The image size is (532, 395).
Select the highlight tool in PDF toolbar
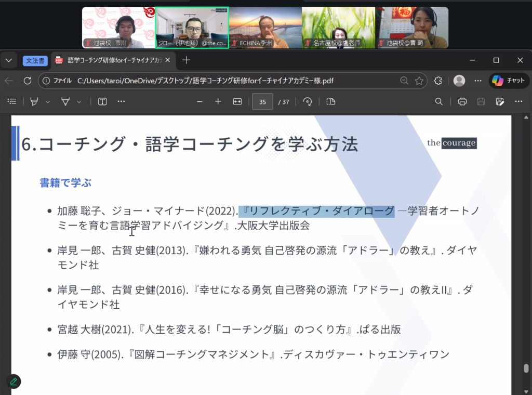click(34, 101)
